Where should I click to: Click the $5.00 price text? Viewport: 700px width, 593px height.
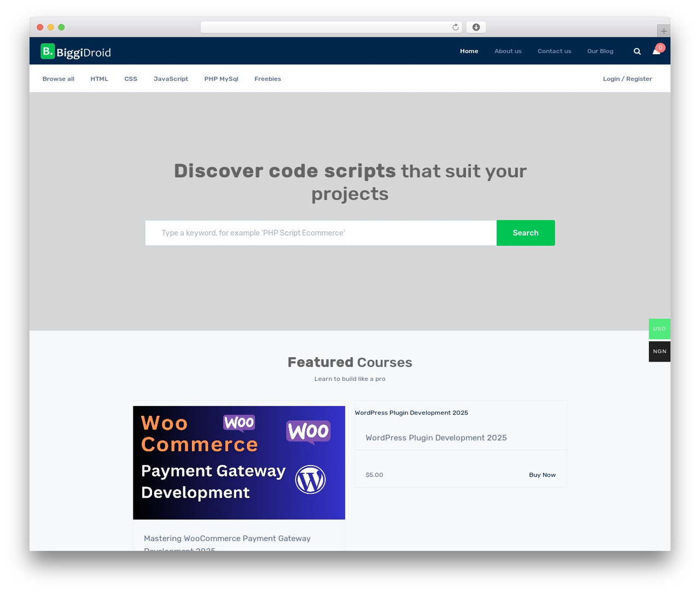click(x=375, y=475)
